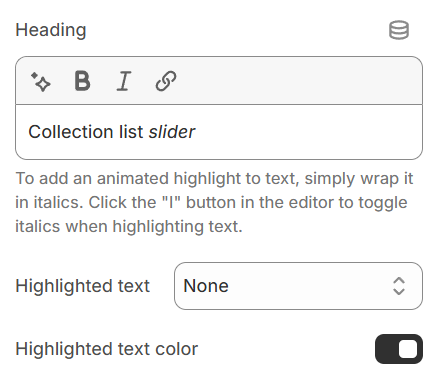Select the "None" value in Highlighted text
431x383 pixels.
(206, 286)
